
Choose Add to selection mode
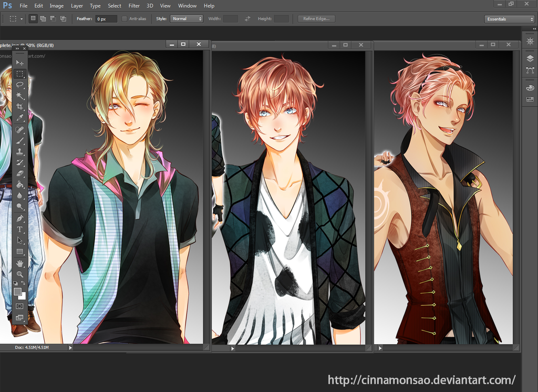pyautogui.click(x=43, y=18)
